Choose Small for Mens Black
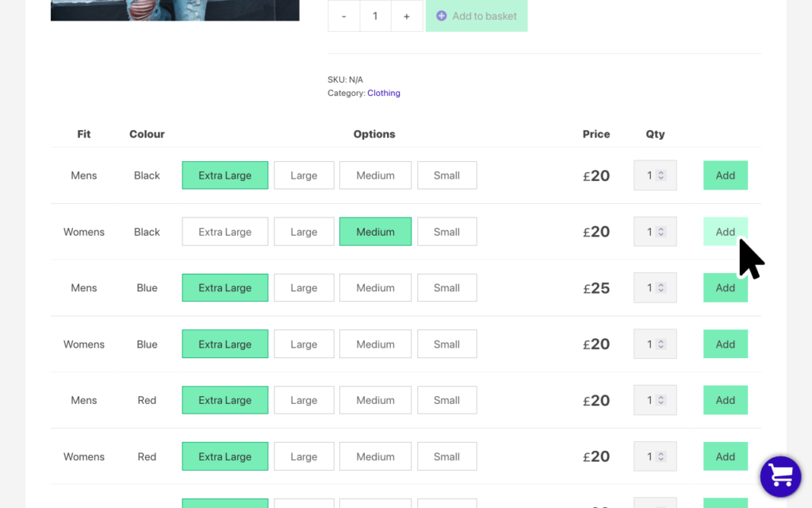 447,175
